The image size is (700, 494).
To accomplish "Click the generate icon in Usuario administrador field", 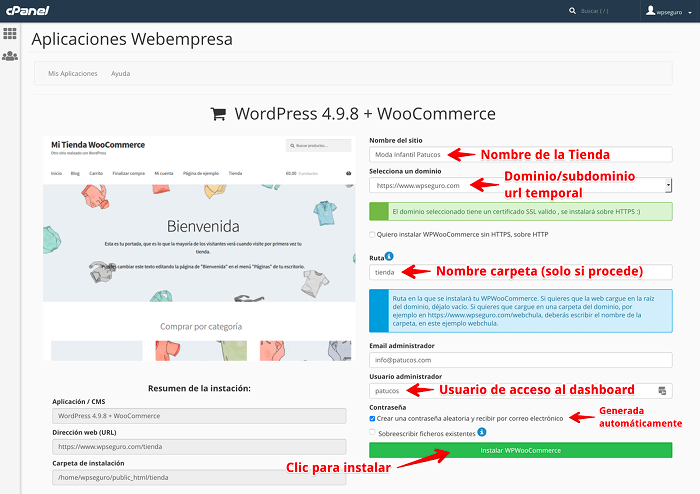I will coord(662,391).
